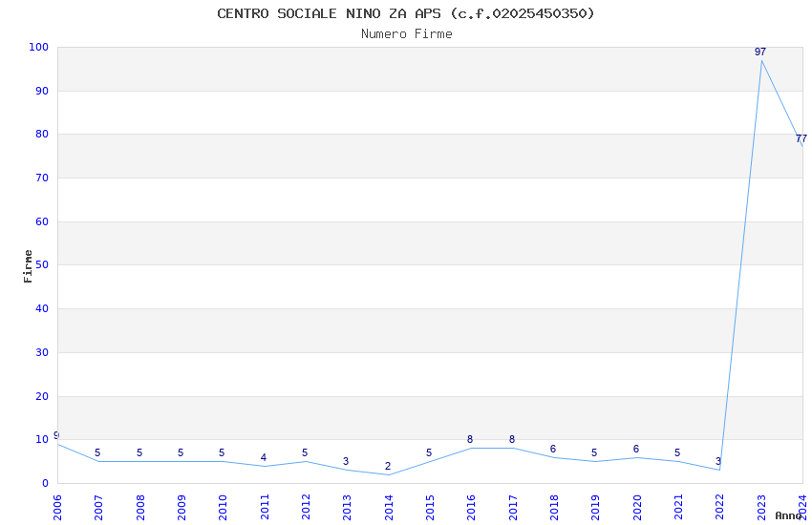Click the 97 data point value
Image resolution: width=812 pixels, height=525 pixels.
click(760, 52)
